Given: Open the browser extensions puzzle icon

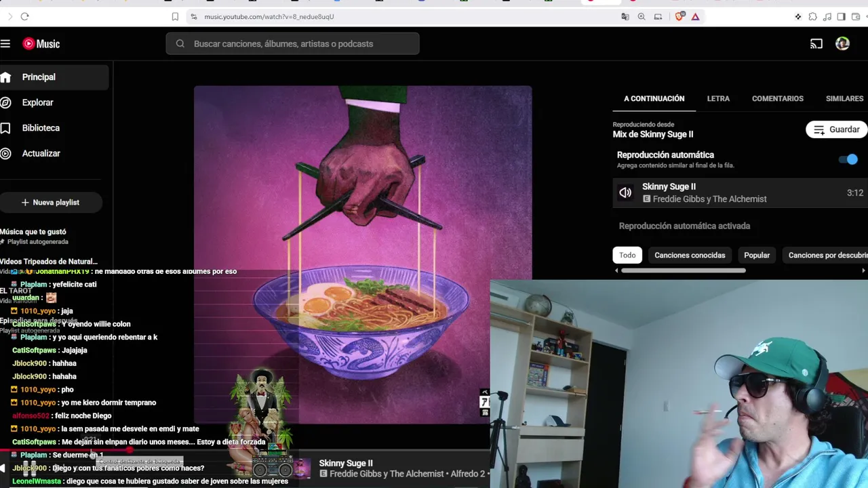Looking at the screenshot, I should [812, 16].
